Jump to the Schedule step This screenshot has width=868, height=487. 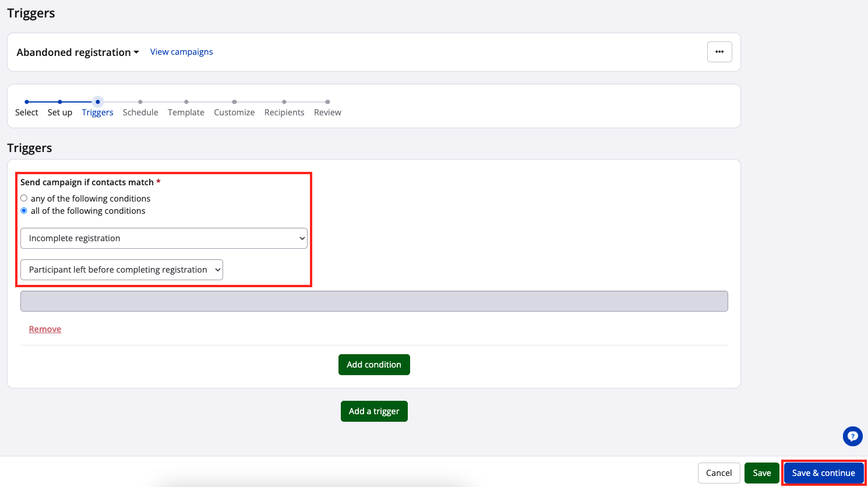[x=140, y=112]
